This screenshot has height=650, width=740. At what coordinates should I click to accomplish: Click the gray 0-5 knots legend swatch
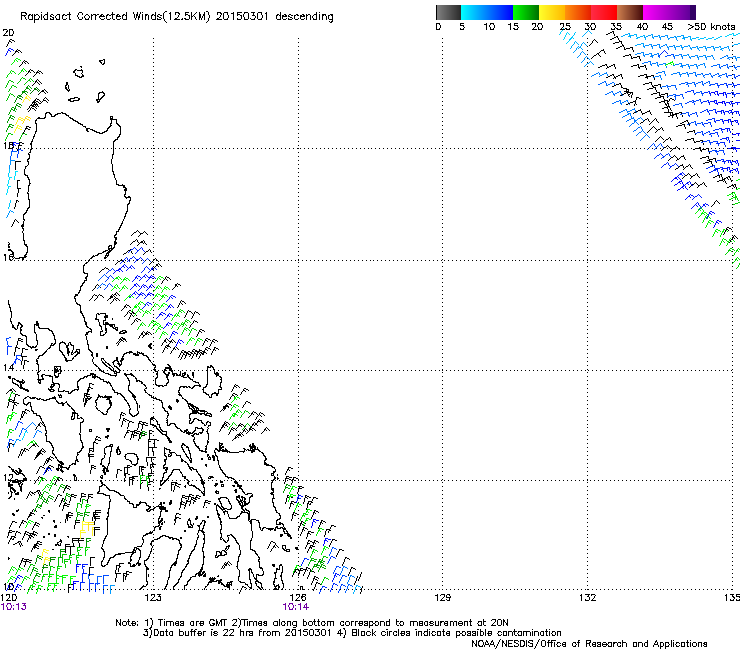(448, 12)
